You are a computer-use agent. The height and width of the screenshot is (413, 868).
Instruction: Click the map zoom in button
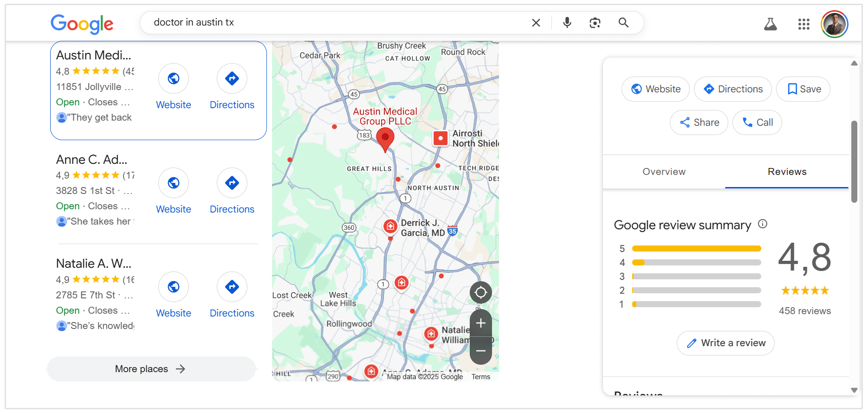point(481,323)
